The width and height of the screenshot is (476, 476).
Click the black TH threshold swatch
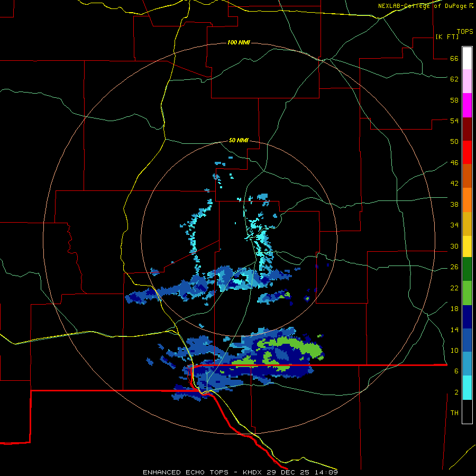467,411
